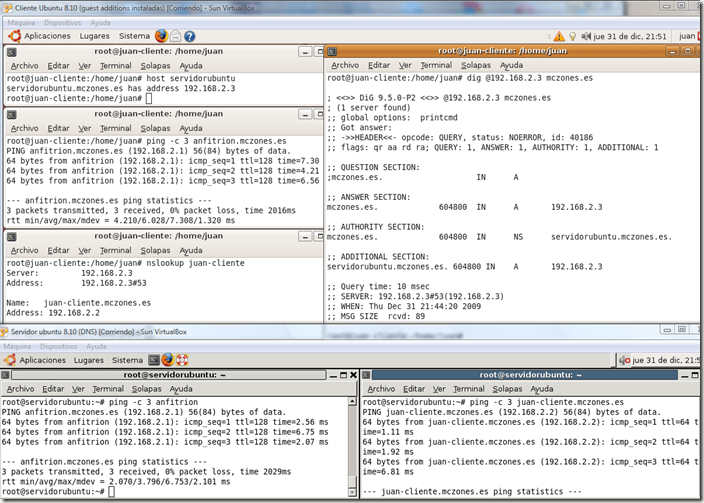This screenshot has width=704, height=503.
Task: Open window menu icon of host servidorubuntu terminal
Action: [x=12, y=52]
